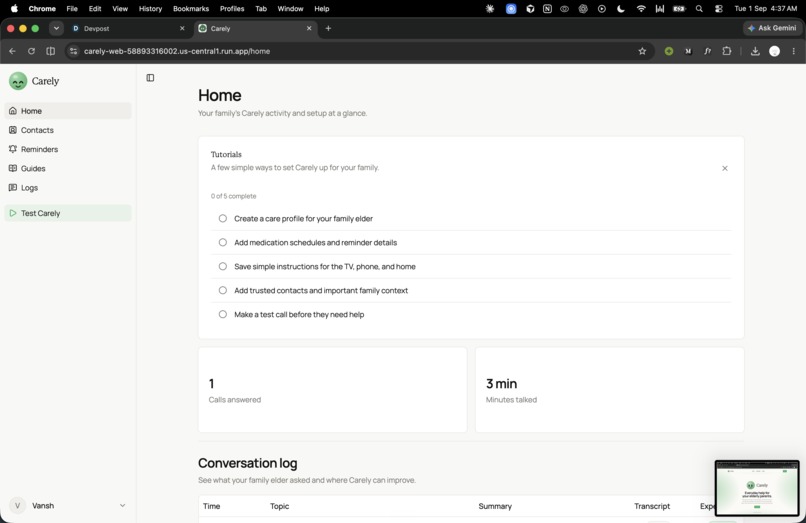This screenshot has width=806, height=523.
Task: Open the Guides section
Action: click(68, 168)
